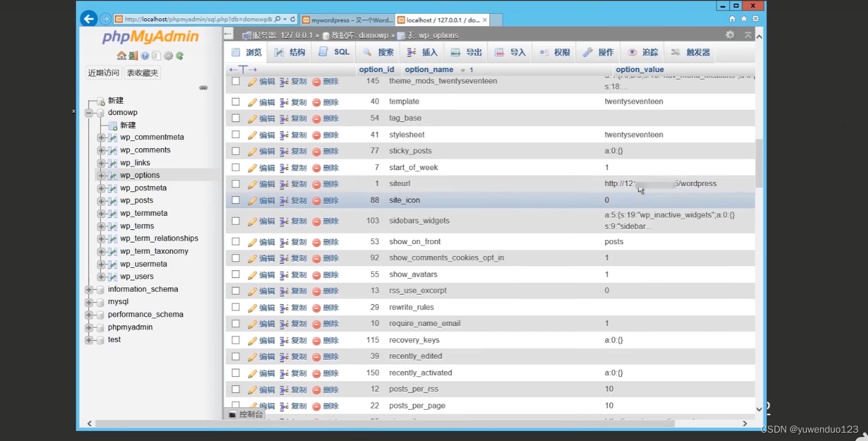Click browser forward arrow button
This screenshot has height=441, width=868.
tap(105, 19)
